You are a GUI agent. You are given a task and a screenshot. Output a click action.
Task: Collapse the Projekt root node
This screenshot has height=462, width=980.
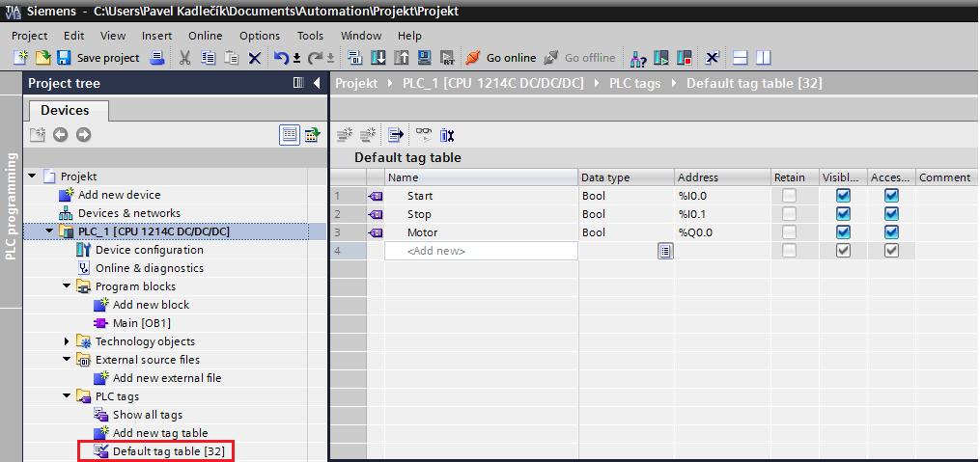pyautogui.click(x=33, y=177)
